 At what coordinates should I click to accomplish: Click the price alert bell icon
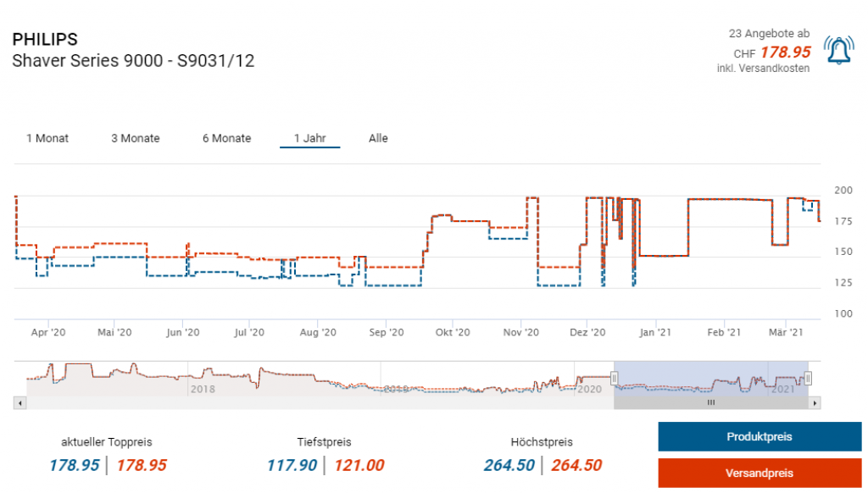pos(838,50)
